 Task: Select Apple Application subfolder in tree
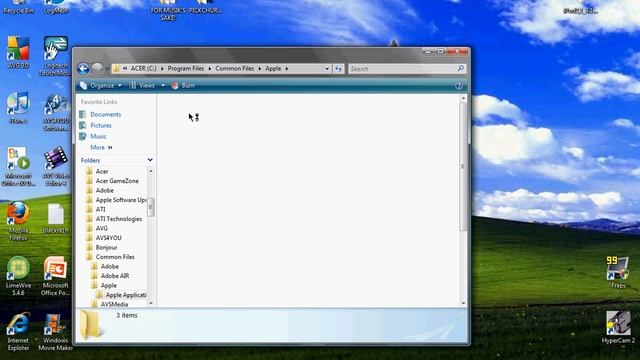[x=126, y=295]
